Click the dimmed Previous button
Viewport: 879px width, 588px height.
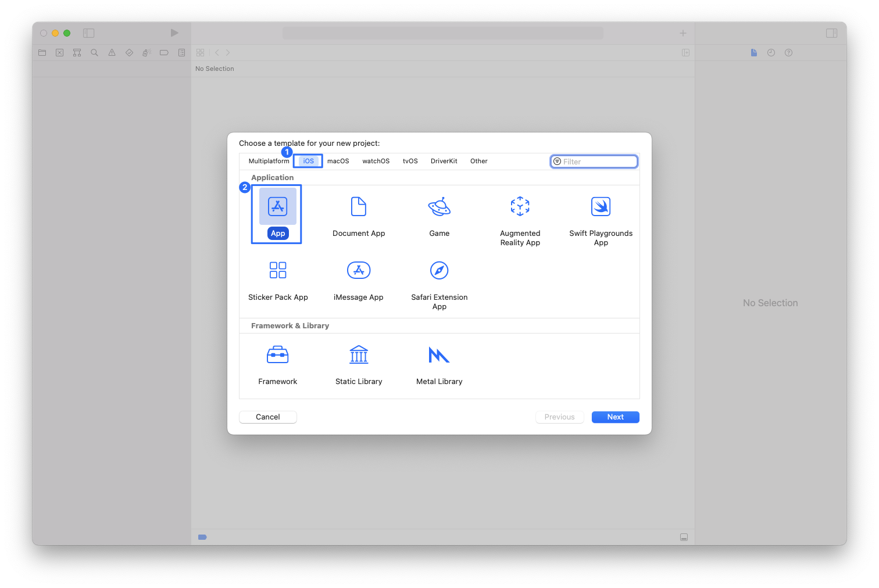point(560,417)
